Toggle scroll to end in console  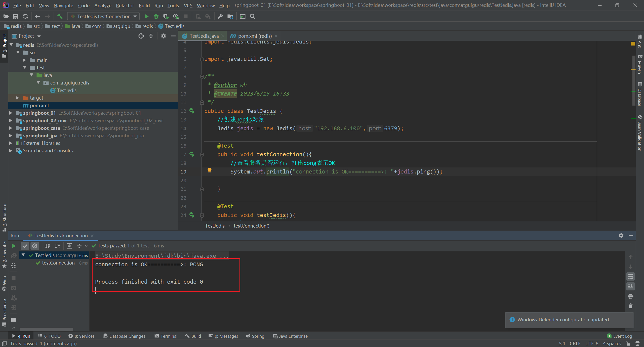(x=630, y=286)
